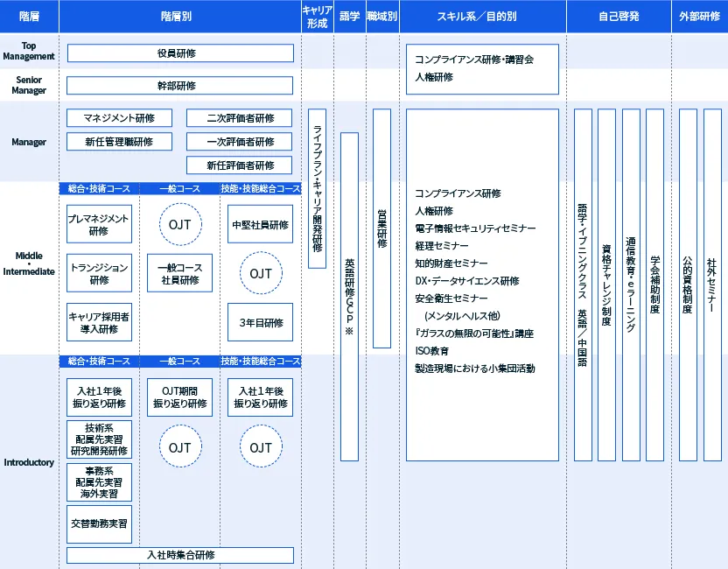This screenshot has height=569, width=728.
Task: Click コンプライアンス研修・講習会 in top skill box
Action: pyautogui.click(x=474, y=60)
